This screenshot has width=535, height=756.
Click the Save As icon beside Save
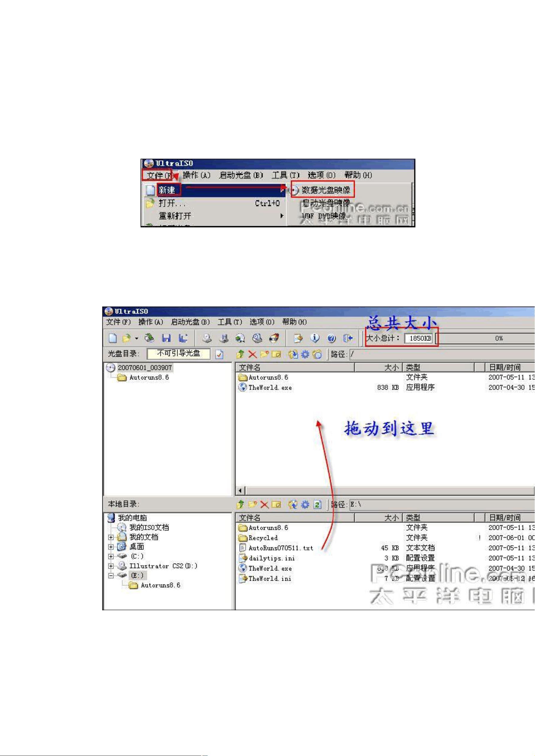coord(183,338)
